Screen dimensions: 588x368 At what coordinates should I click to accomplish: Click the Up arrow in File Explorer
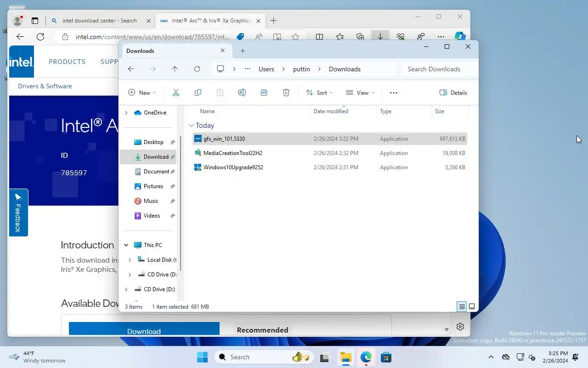click(x=175, y=69)
